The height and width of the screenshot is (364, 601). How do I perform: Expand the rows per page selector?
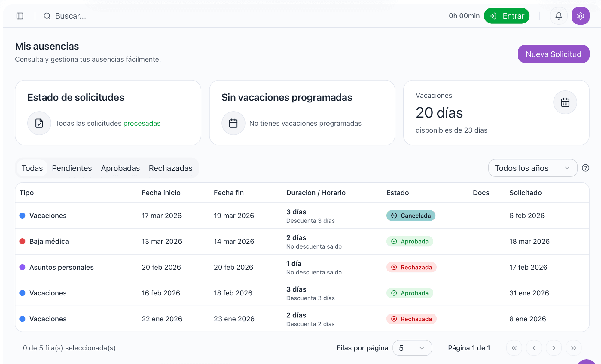(x=412, y=348)
